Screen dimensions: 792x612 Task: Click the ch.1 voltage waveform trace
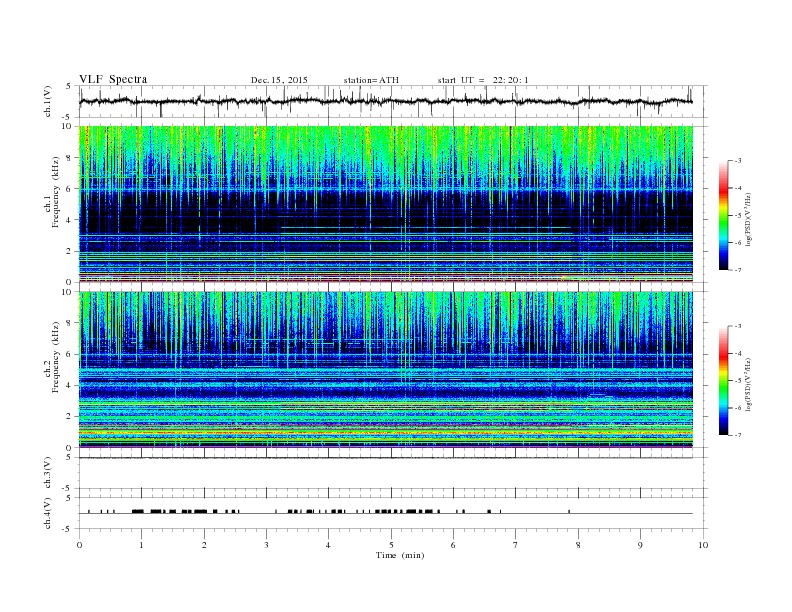click(386, 101)
